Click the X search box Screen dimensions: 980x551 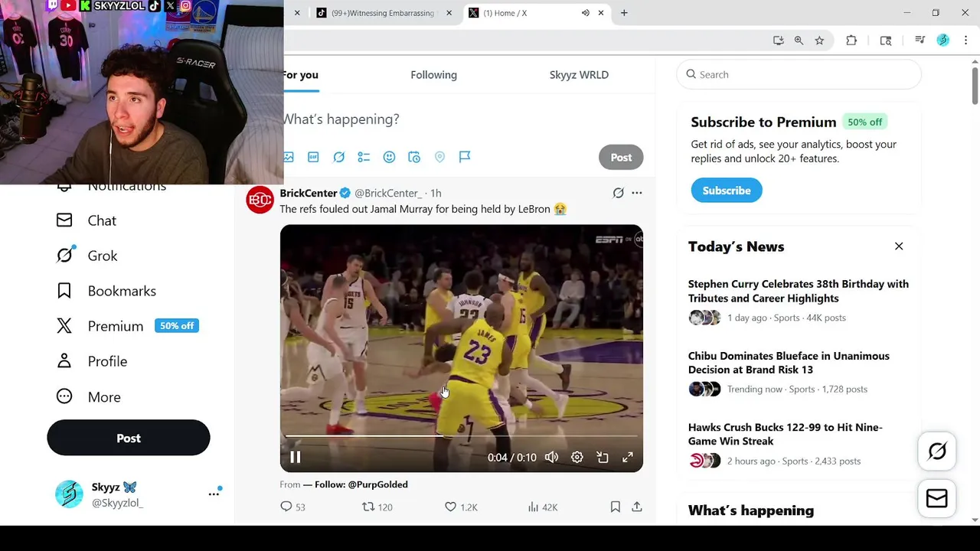tap(799, 74)
